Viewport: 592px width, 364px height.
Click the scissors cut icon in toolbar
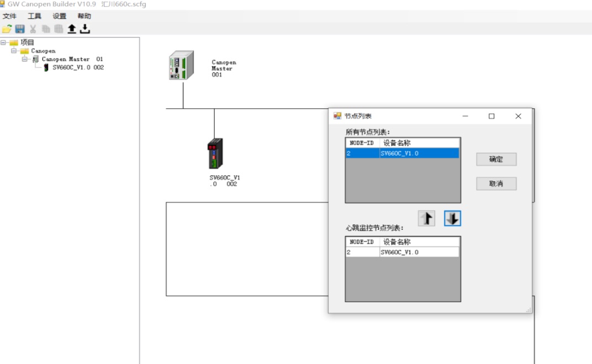click(x=33, y=29)
